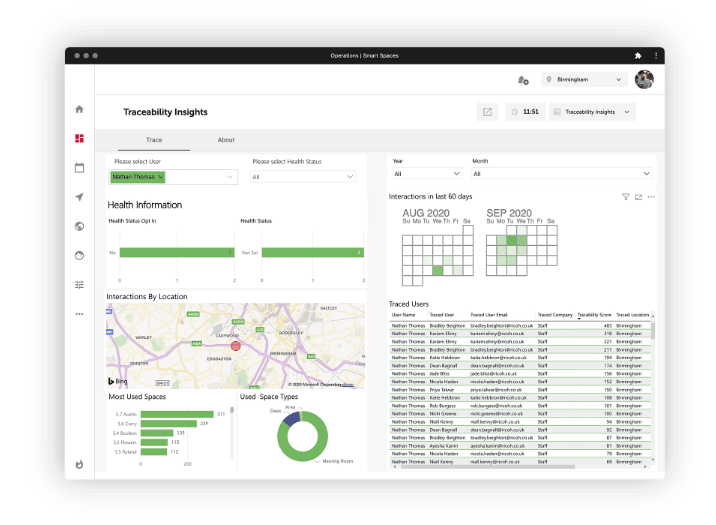Screen dimensions: 716x525
Task: Click the filter icon on the Interactions calendar
Action: click(x=626, y=197)
